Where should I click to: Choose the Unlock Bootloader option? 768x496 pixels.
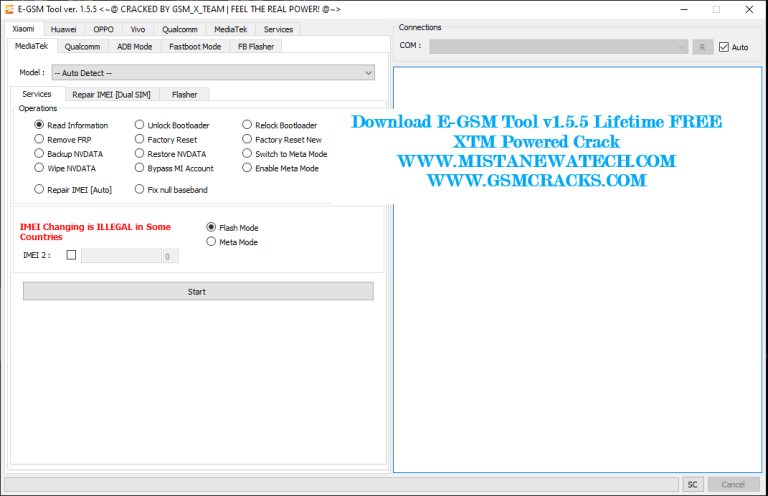(140, 125)
